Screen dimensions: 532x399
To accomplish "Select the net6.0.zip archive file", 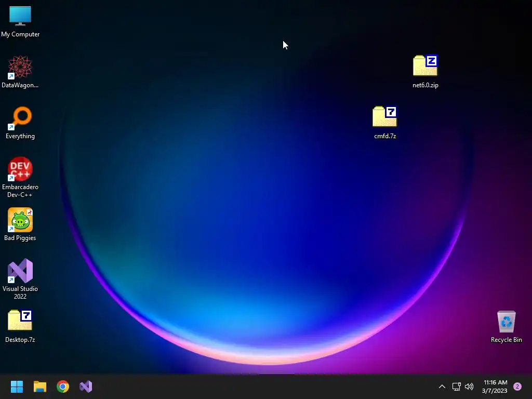I will [x=425, y=65].
